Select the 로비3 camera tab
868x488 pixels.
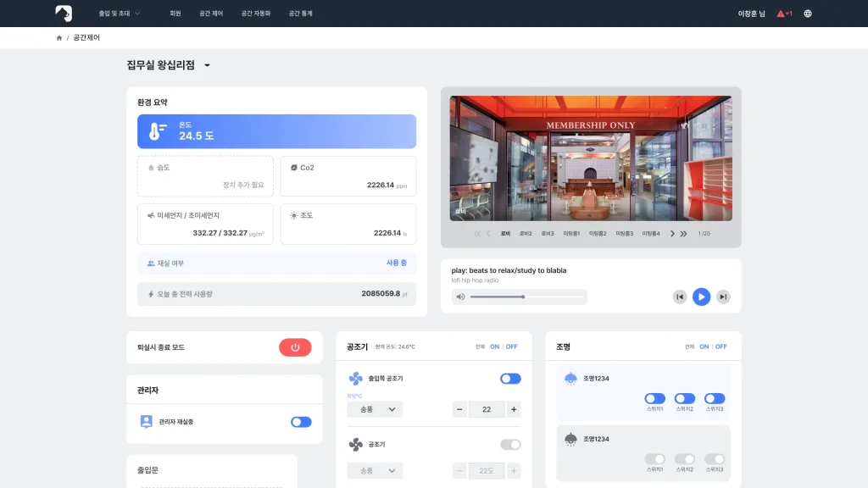pyautogui.click(x=548, y=234)
